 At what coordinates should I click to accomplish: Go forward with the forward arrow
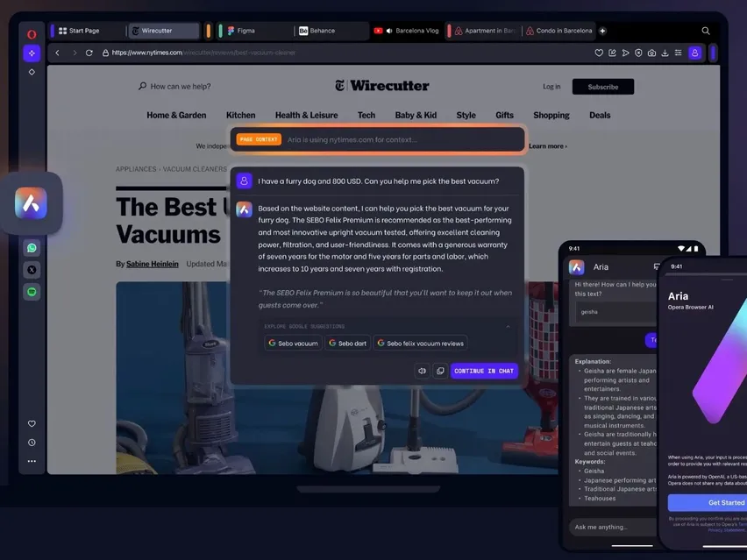pyautogui.click(x=75, y=53)
